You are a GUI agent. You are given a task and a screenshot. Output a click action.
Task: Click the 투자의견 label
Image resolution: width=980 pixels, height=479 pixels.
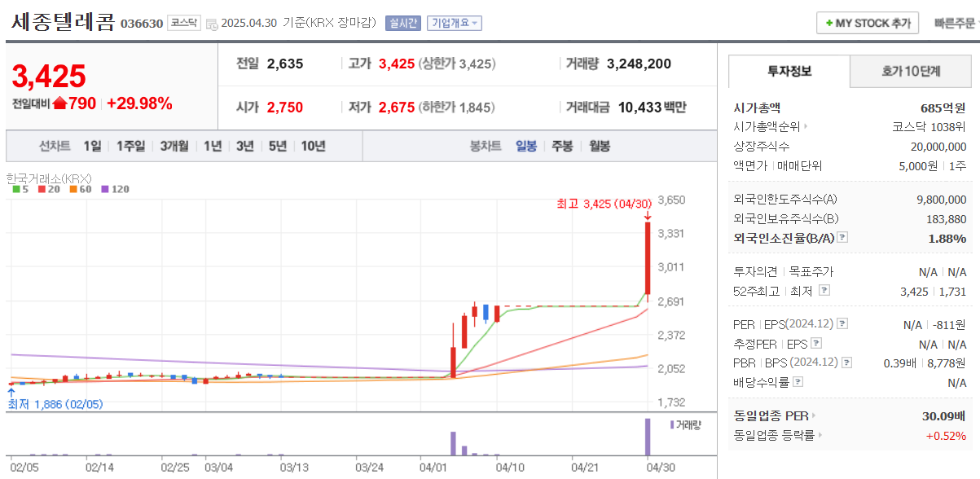pos(756,271)
